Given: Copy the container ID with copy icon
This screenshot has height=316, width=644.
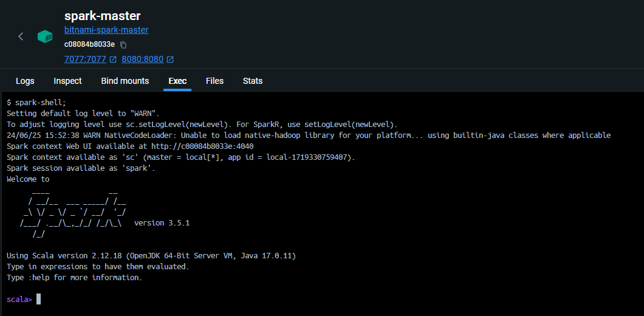Looking at the screenshot, I should (x=123, y=44).
